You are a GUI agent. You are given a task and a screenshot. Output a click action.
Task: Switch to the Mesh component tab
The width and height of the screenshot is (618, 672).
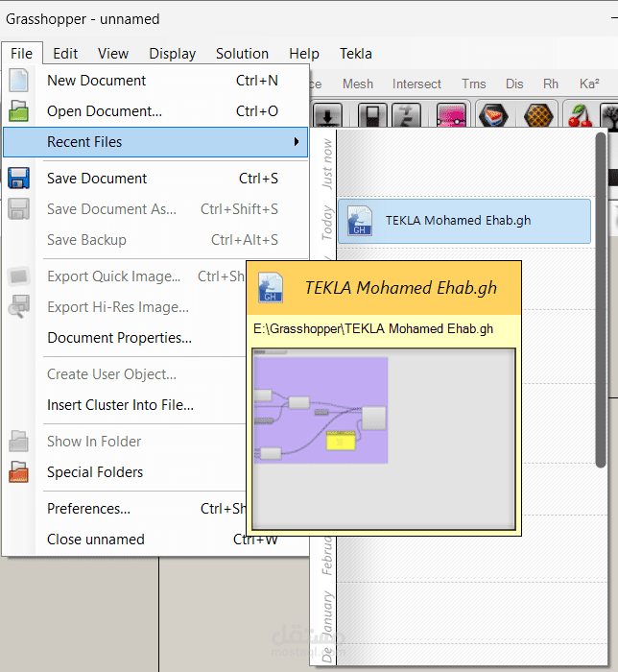(358, 84)
